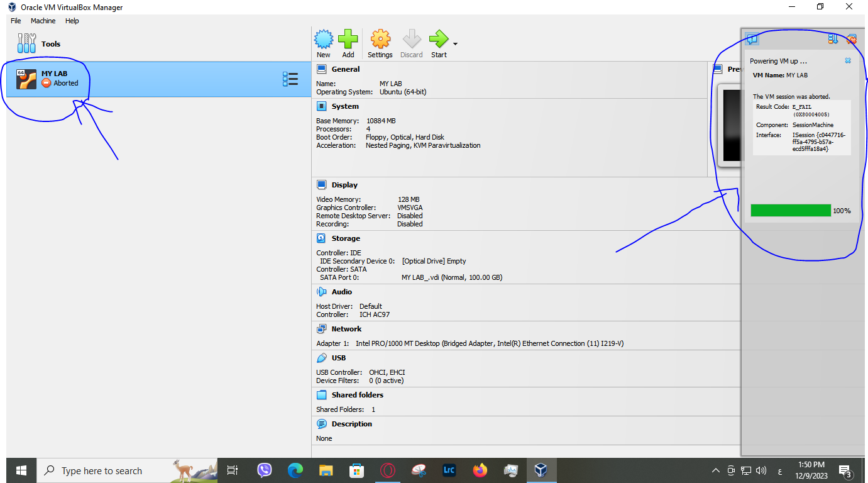Image resolution: width=868 pixels, height=483 pixels.
Task: Click the Audio section speaker icon
Action: coord(322,292)
